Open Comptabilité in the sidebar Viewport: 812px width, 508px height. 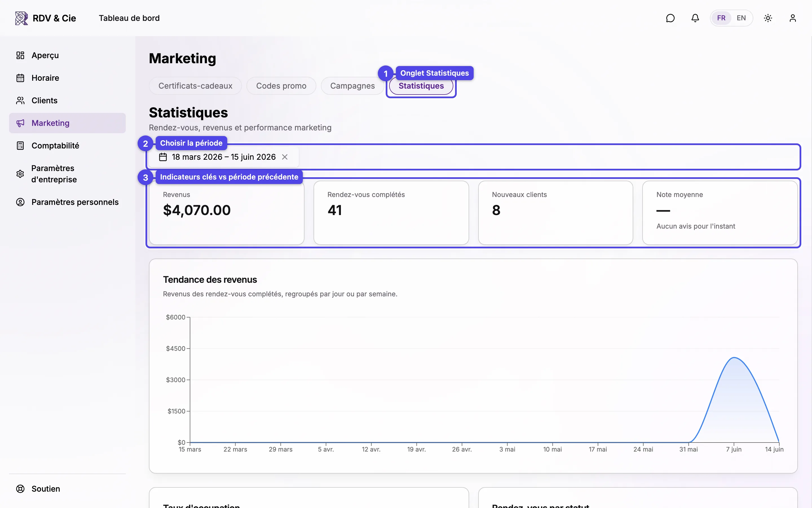[67, 145]
